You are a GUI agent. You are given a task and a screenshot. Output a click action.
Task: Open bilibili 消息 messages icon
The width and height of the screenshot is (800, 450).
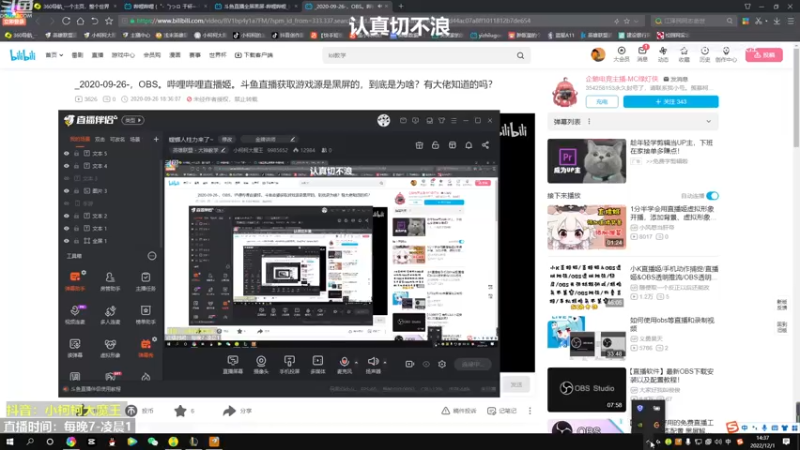(x=642, y=53)
